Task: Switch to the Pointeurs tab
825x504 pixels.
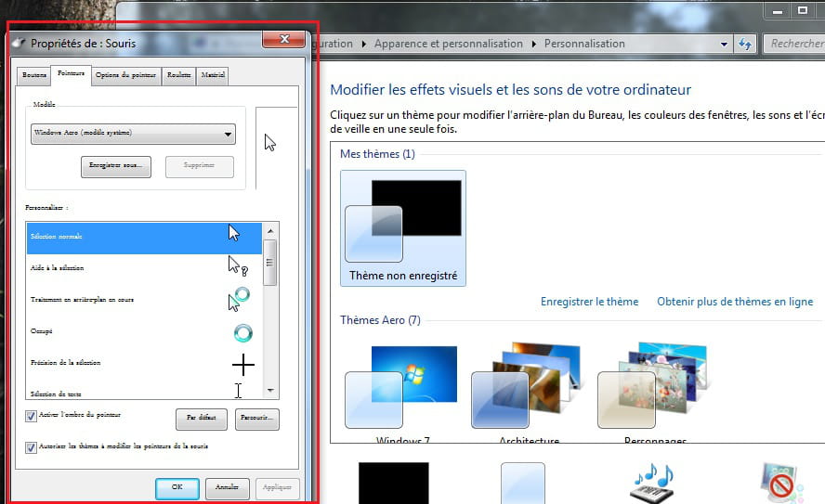Action: click(71, 74)
